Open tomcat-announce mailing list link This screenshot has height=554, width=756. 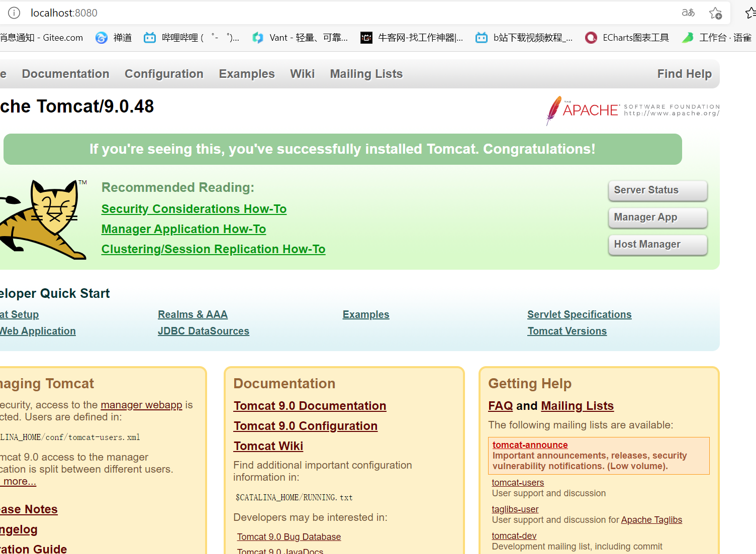click(530, 445)
